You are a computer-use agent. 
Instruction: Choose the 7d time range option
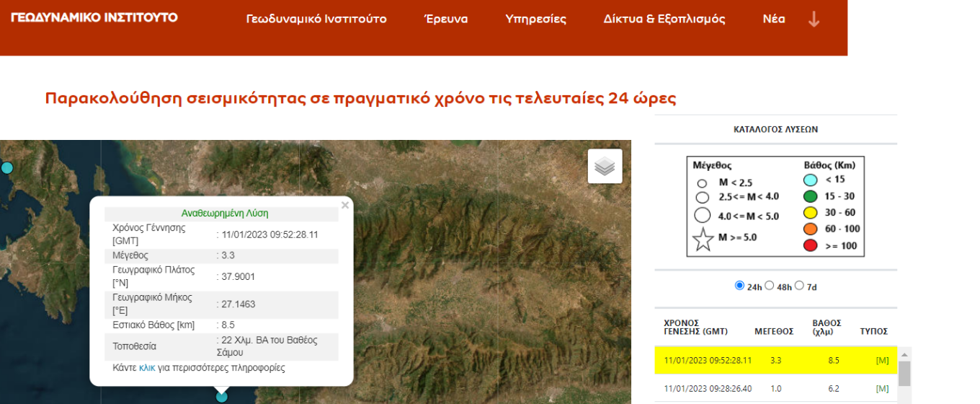point(799,286)
